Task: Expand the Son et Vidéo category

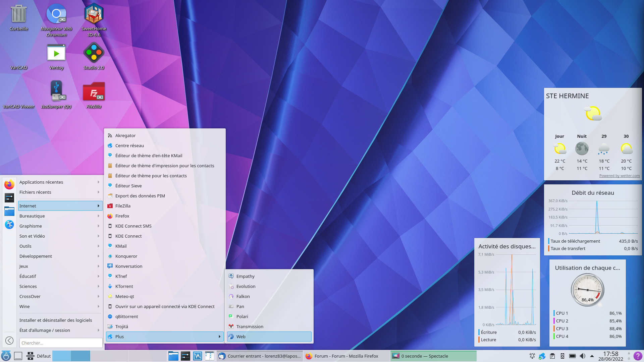Action: (60, 236)
